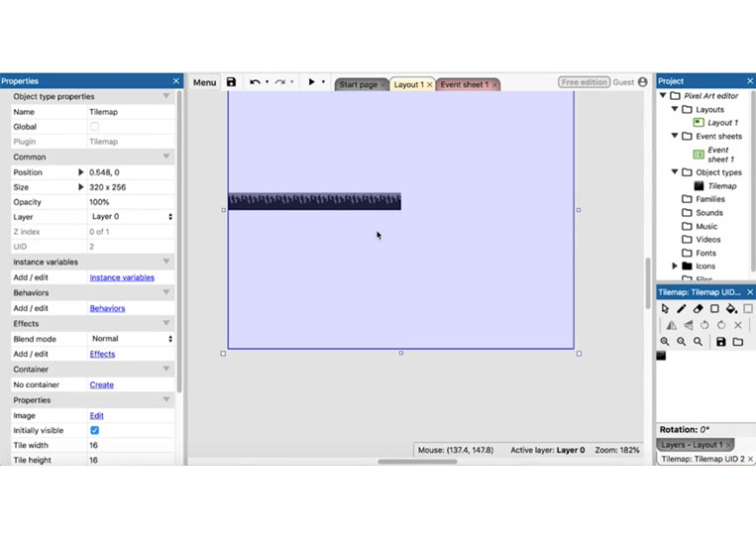Image resolution: width=756 pixels, height=536 pixels.
Task: Collapse the Container section arrow
Action: pyautogui.click(x=166, y=370)
